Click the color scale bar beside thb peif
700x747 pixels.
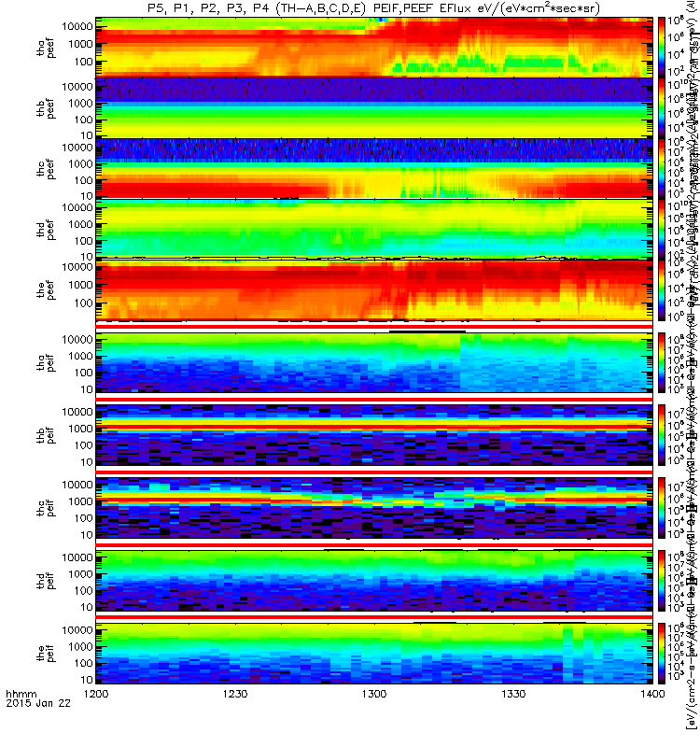662,435
